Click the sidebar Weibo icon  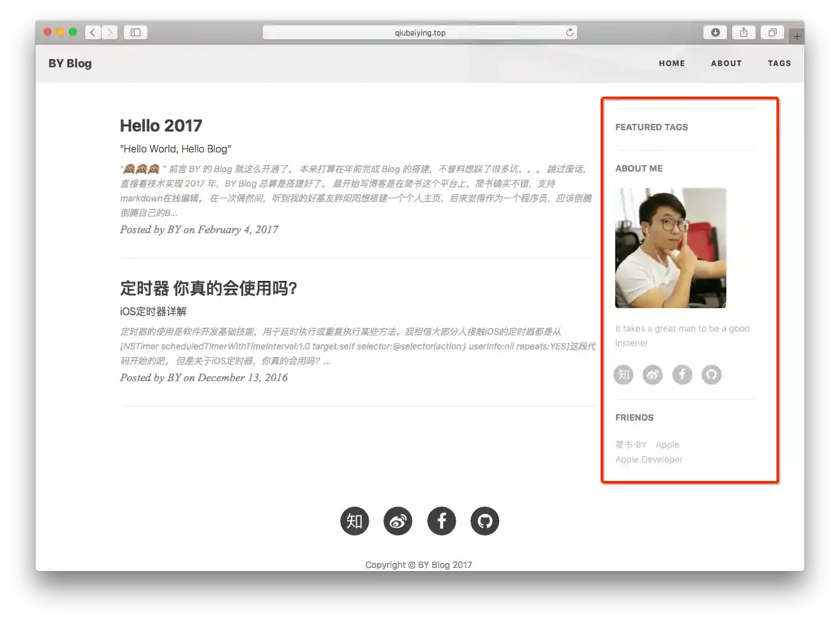coord(653,375)
